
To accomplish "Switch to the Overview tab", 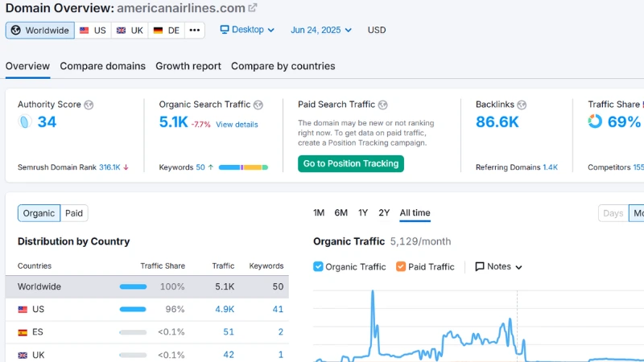I will click(27, 66).
